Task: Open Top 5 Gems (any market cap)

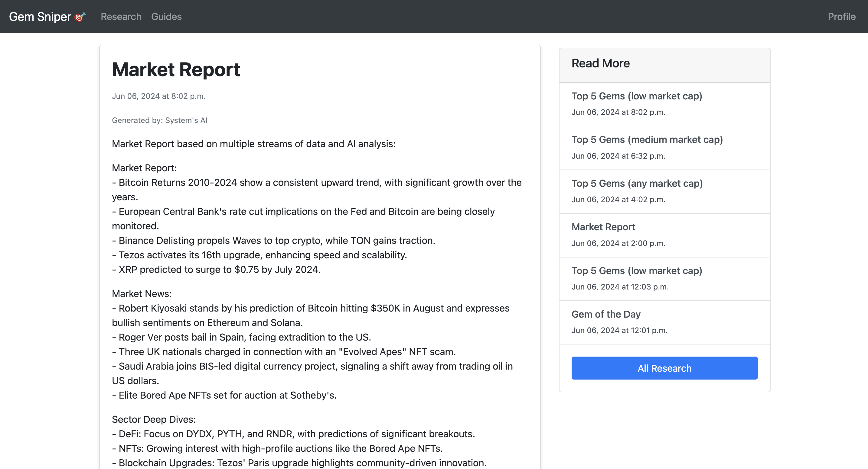Action: click(x=637, y=183)
